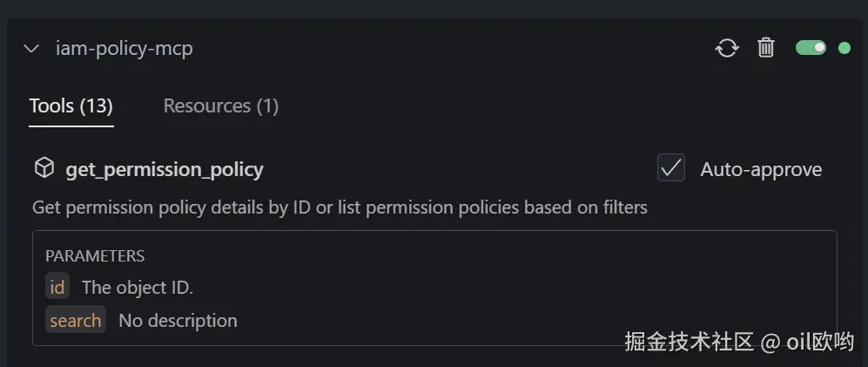Click the "No description" text
The height and width of the screenshot is (367, 868).
point(178,321)
